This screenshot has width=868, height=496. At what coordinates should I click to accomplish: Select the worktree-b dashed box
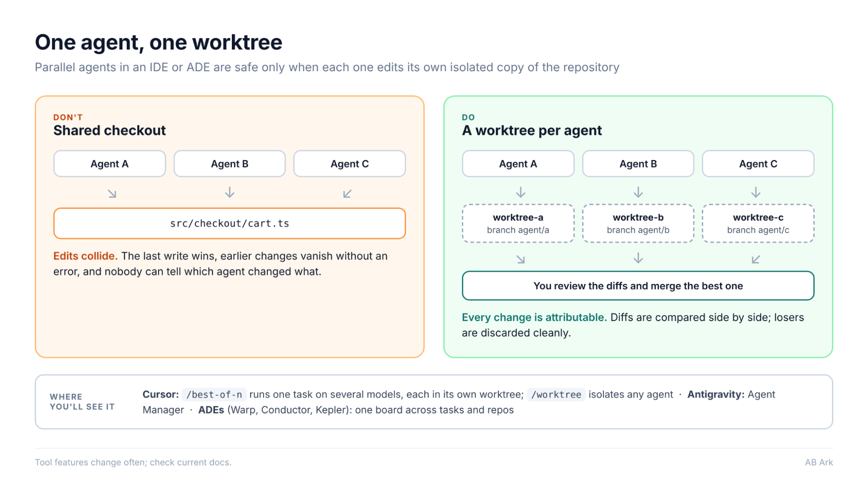[x=638, y=223]
